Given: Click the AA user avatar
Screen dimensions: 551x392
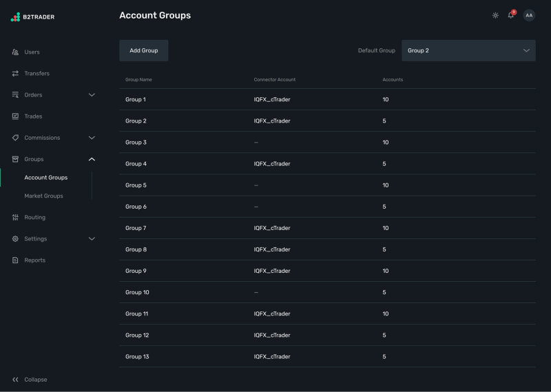Looking at the screenshot, I should point(529,15).
